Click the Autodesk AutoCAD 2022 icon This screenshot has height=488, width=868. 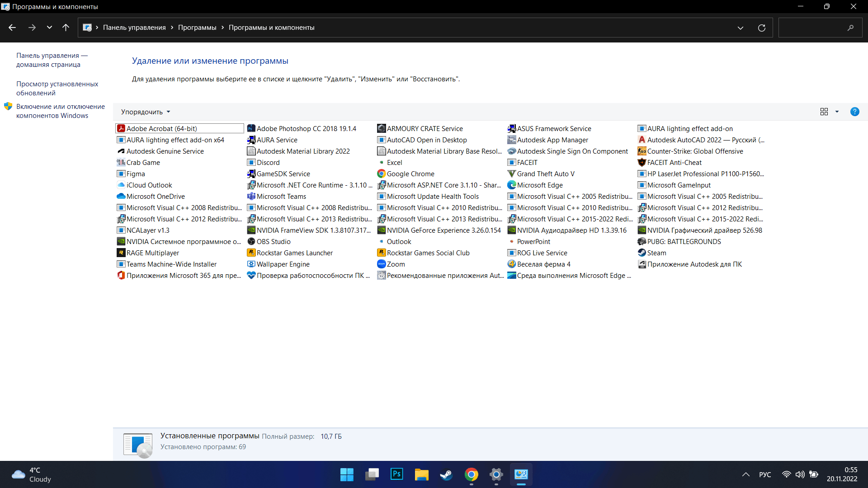click(x=642, y=140)
